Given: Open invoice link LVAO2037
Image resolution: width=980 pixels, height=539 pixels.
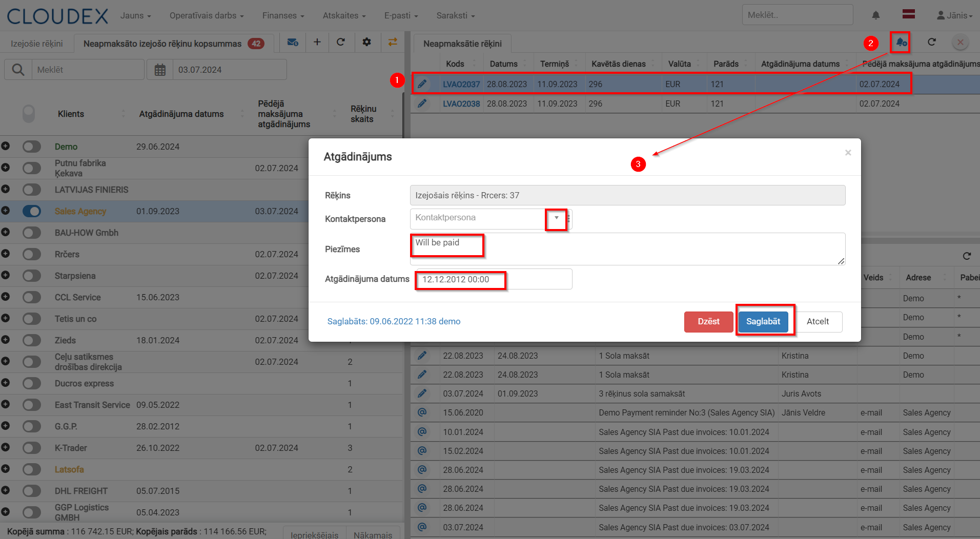Looking at the screenshot, I should pos(461,84).
